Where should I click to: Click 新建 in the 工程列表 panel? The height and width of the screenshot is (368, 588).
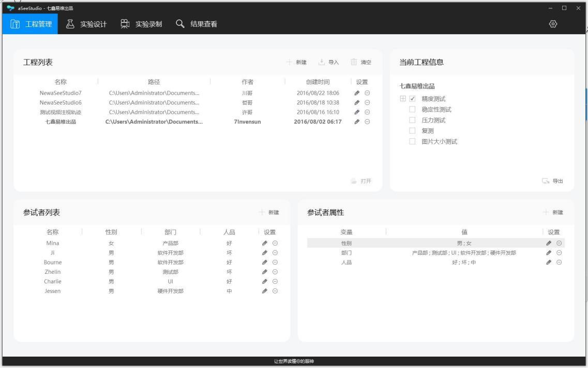296,63
